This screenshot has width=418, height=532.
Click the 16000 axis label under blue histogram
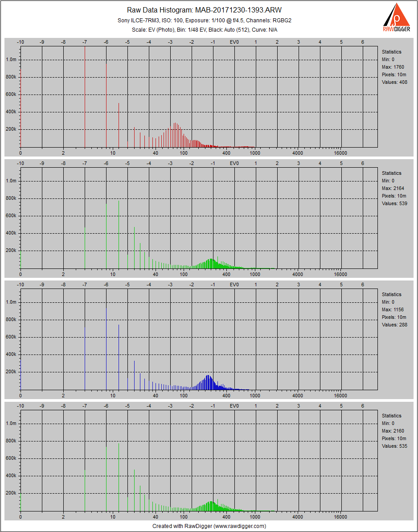(x=341, y=395)
